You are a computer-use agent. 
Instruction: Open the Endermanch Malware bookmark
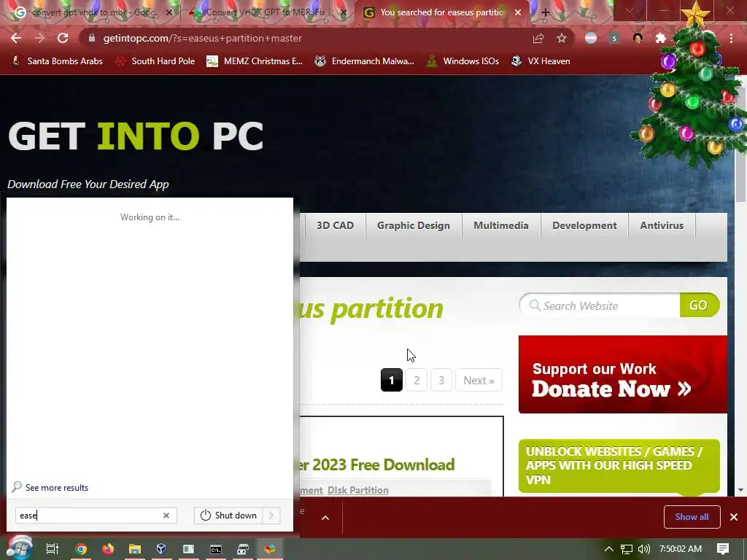point(365,61)
